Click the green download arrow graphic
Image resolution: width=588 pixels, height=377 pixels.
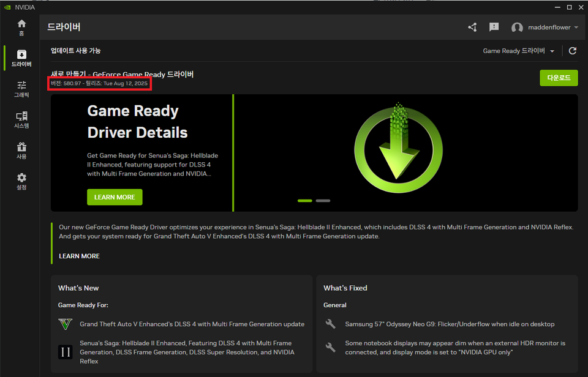click(x=398, y=148)
